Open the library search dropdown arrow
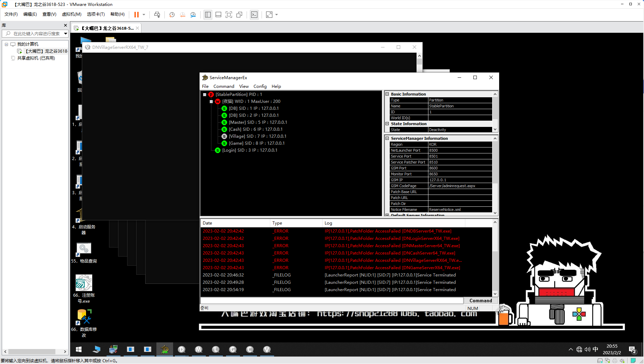Image resolution: width=644 pixels, height=364 pixels. [65, 34]
